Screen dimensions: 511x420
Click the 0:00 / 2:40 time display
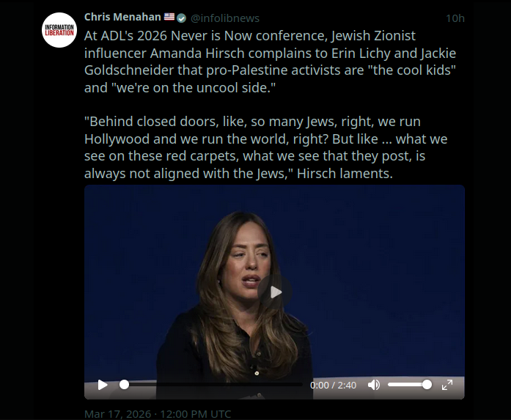[x=333, y=385]
